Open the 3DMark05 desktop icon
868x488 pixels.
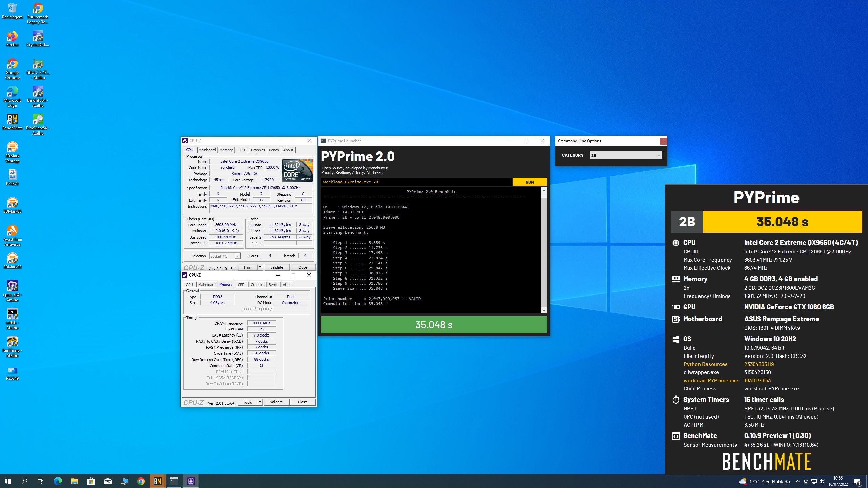12,205
